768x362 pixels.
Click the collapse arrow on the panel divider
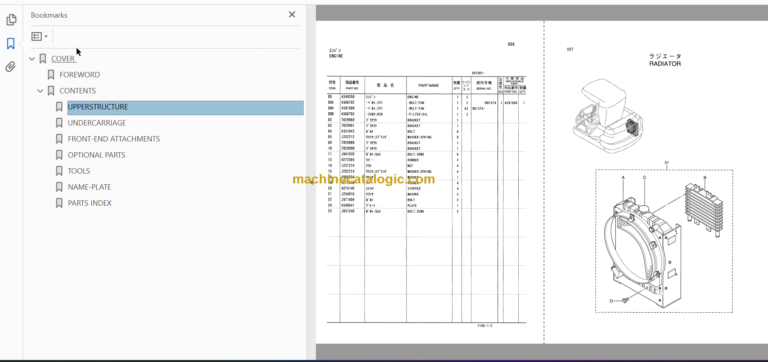[312, 182]
